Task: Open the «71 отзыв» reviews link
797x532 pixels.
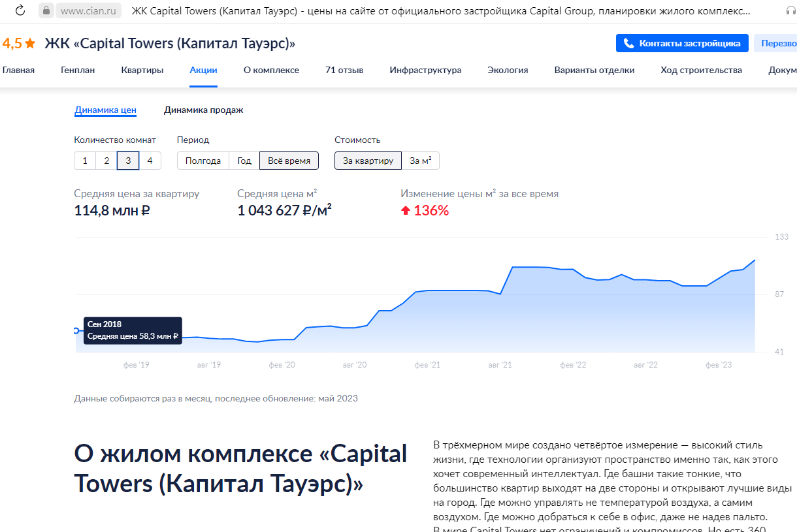Action: coord(345,70)
